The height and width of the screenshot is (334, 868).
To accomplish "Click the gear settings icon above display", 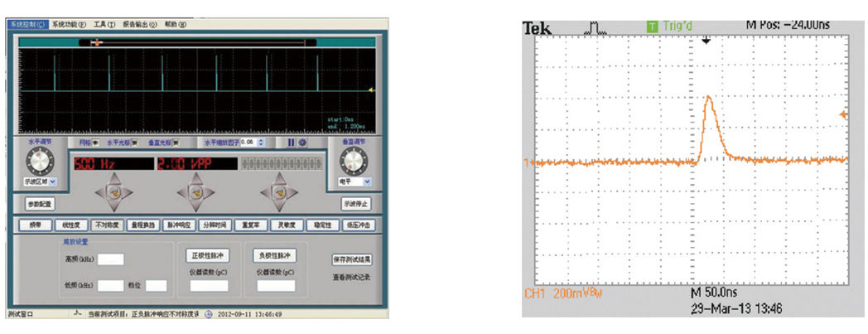I will coord(301,143).
